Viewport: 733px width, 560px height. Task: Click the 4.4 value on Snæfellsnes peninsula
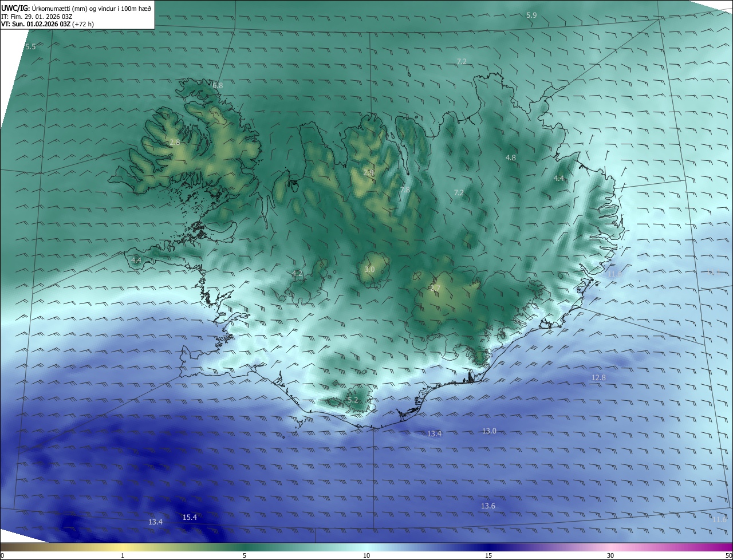tap(136, 260)
